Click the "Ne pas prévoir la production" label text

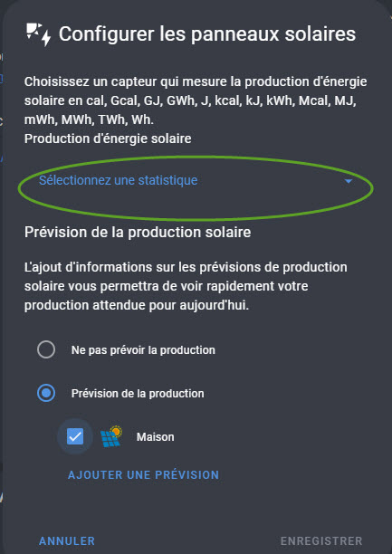(143, 350)
